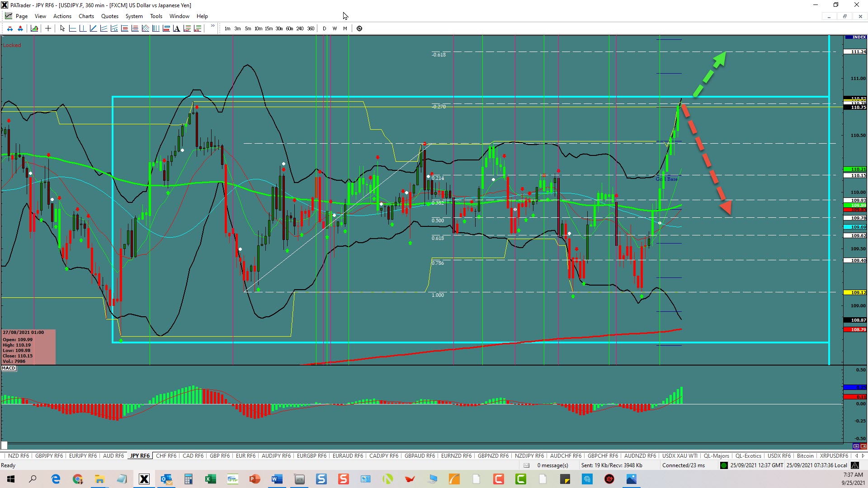Click the 109.12 yellow price label
Screen dimensions: 868x488
[855, 292]
